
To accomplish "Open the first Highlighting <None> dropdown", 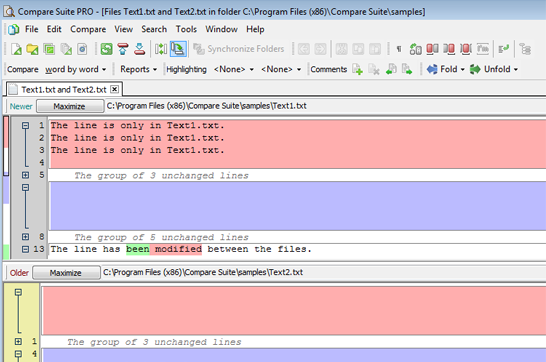I will [234, 69].
